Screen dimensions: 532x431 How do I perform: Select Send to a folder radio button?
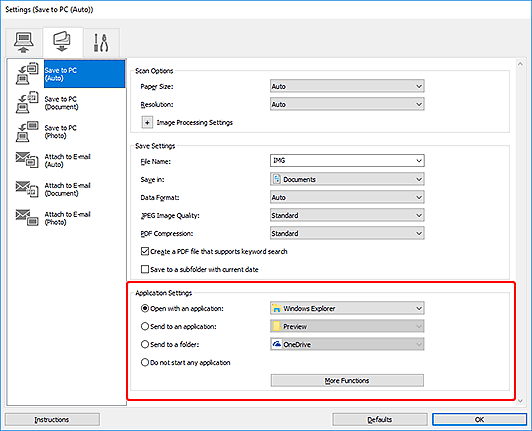point(145,344)
